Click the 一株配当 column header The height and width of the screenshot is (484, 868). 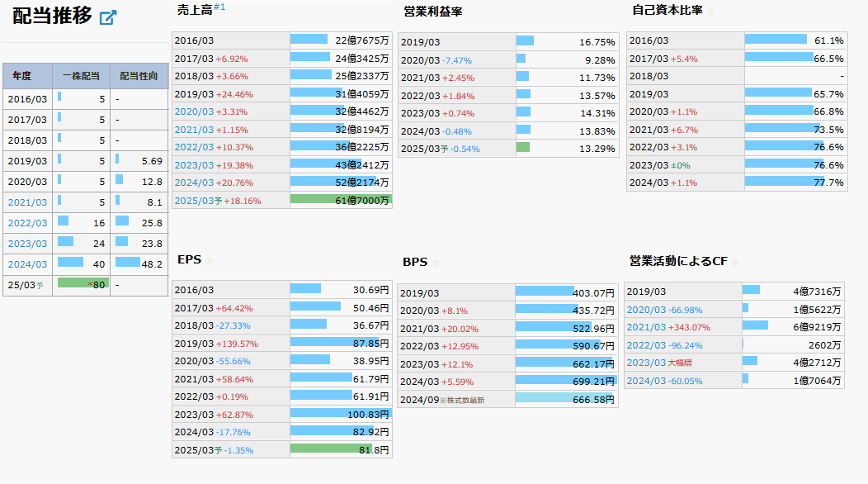pos(81,76)
